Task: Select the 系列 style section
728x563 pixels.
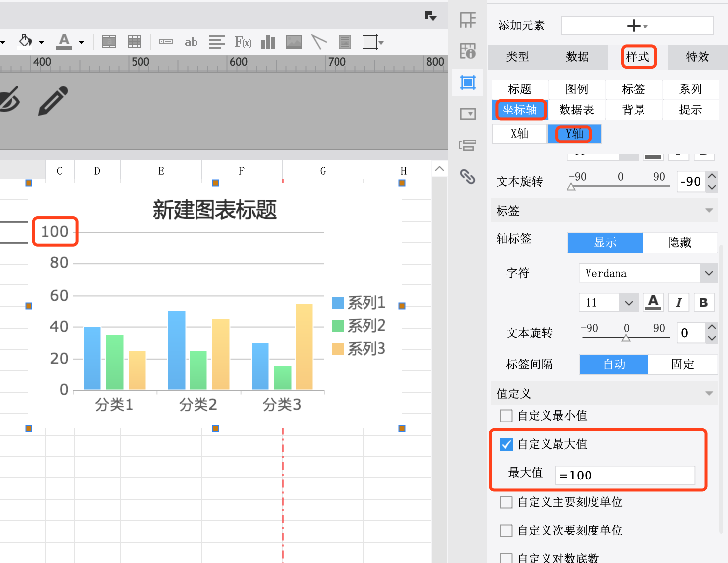Action: 691,89
